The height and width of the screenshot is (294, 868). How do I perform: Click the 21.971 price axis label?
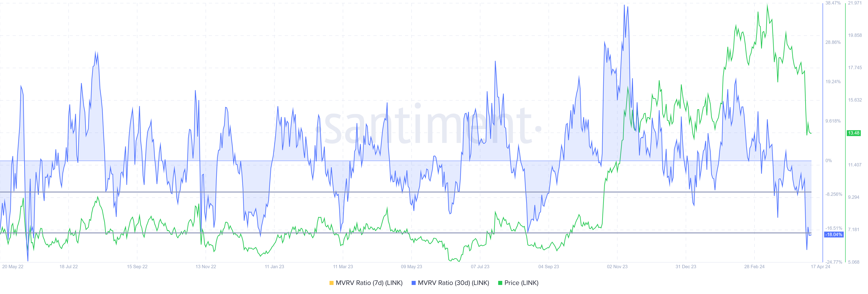point(855,3)
